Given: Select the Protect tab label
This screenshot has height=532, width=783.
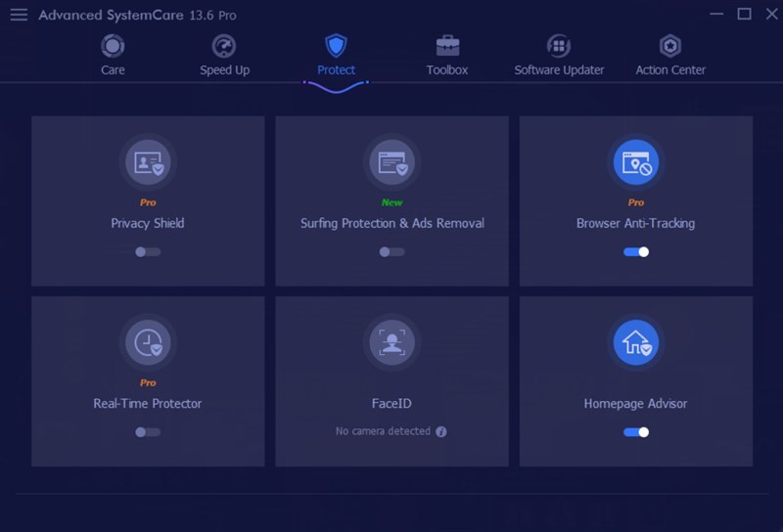Looking at the screenshot, I should [336, 69].
